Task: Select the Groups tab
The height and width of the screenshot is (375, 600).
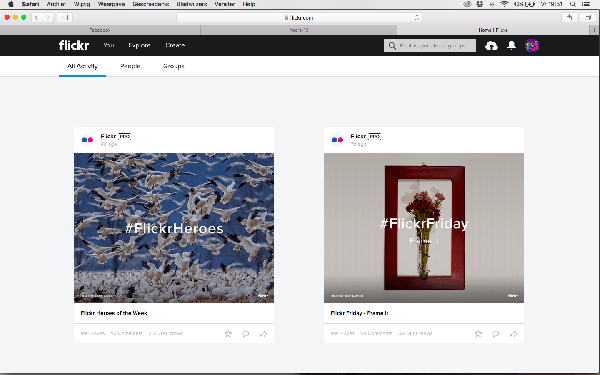Action: click(x=174, y=66)
